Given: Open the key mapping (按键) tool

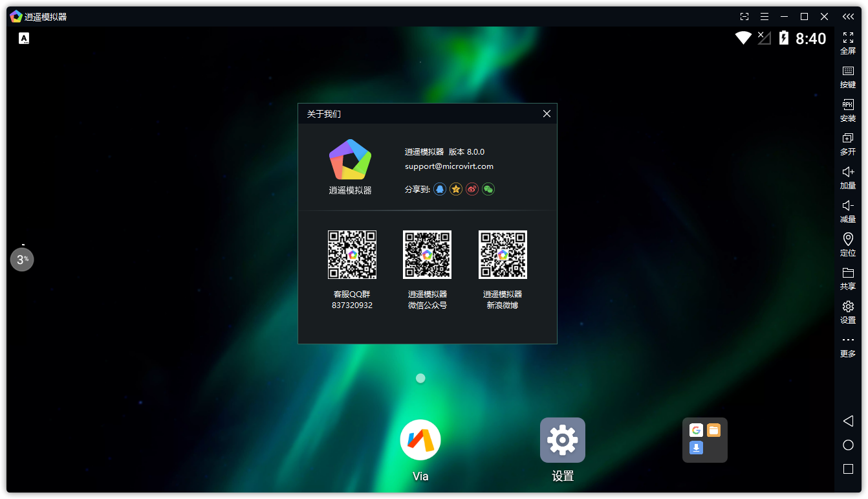Looking at the screenshot, I should coord(848,76).
